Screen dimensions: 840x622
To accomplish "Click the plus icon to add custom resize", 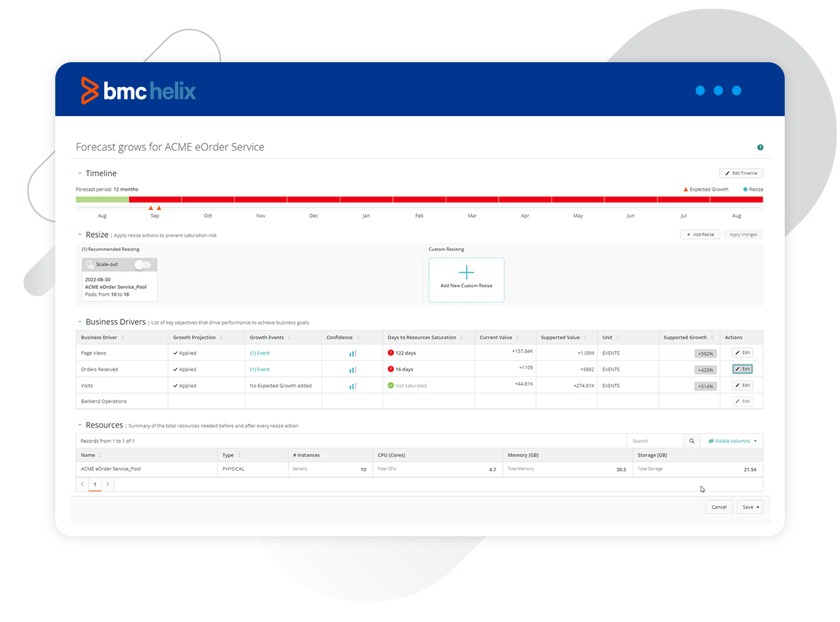I will 466,272.
